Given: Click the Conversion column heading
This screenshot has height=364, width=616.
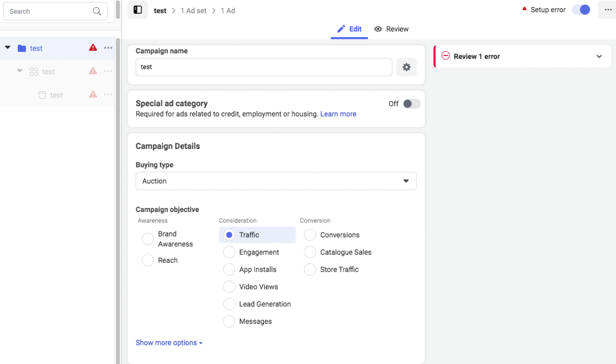Looking at the screenshot, I should [x=315, y=221].
